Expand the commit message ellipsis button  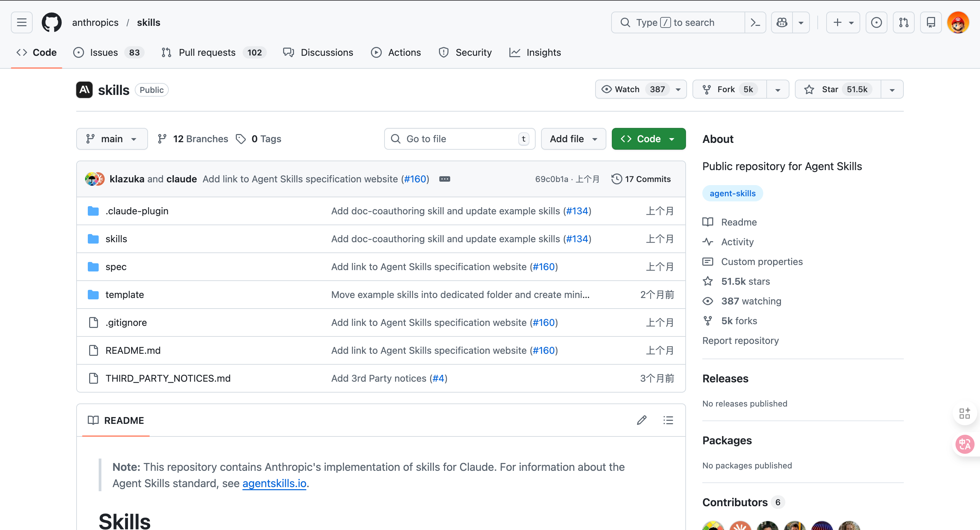point(444,179)
